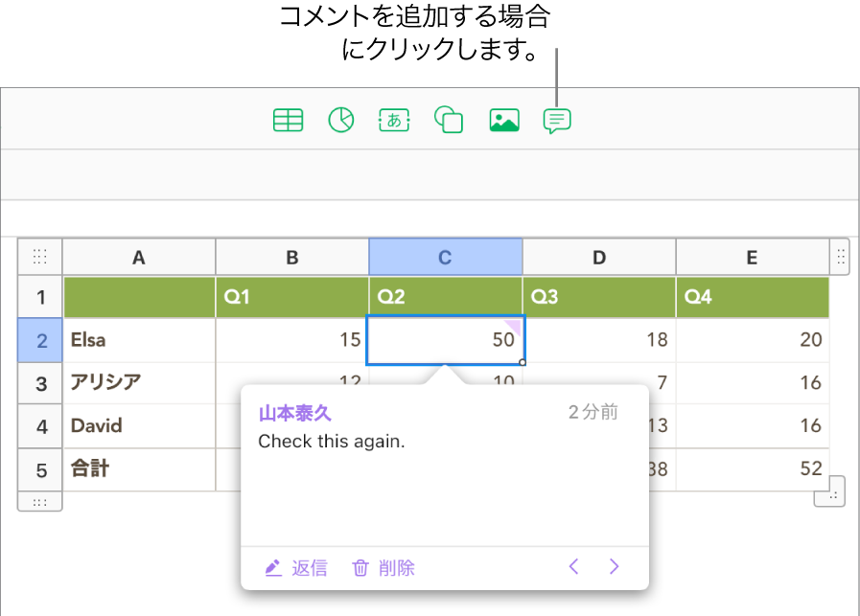Screen dimensions: 860x616
Task: Click the 削除 delete link
Action: coord(396,567)
